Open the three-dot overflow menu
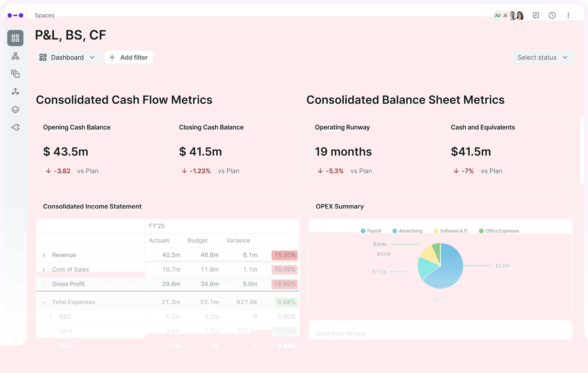588x373 pixels. click(x=568, y=15)
